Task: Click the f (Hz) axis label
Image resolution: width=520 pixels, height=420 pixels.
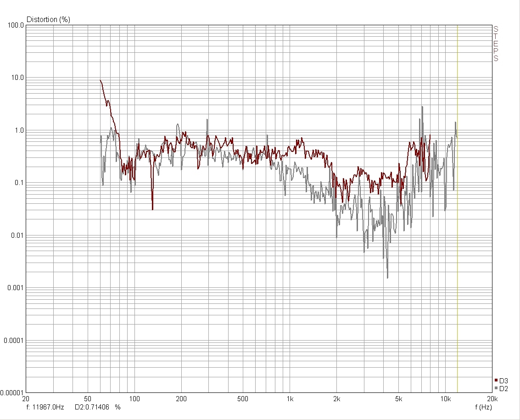Action: tap(483, 407)
